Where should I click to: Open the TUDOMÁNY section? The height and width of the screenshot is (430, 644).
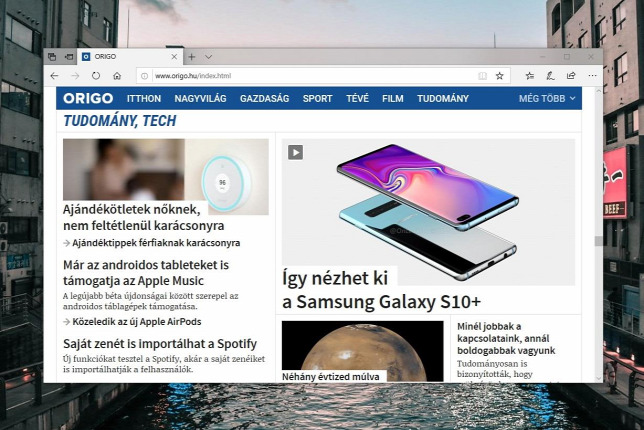pos(443,99)
